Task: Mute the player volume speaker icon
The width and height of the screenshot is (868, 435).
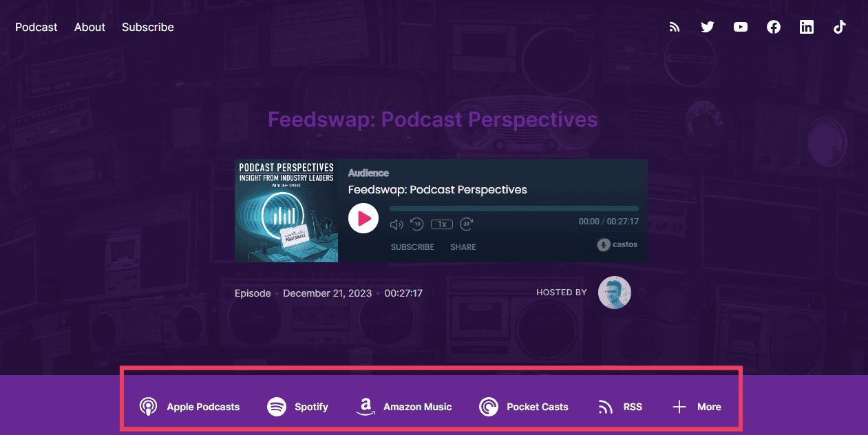Action: click(x=396, y=224)
